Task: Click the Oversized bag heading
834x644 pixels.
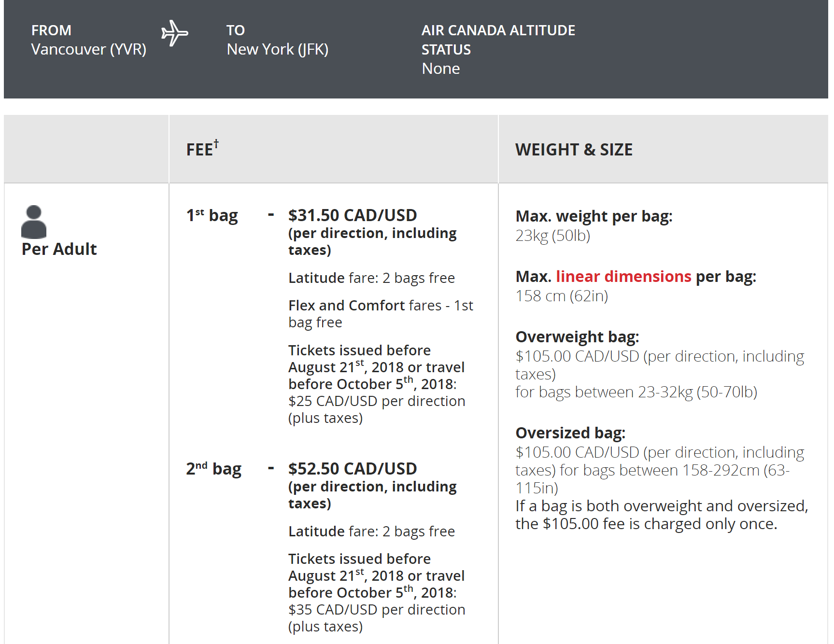Action: click(x=570, y=433)
